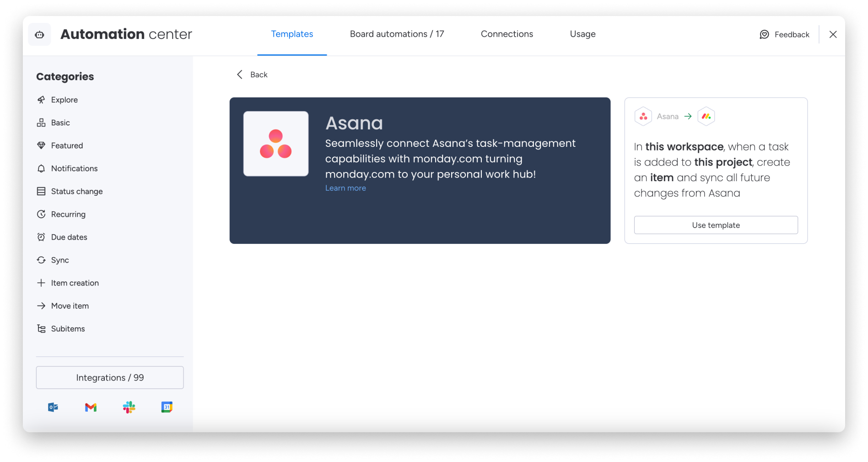Click the Notifications category label
Screen dimensions: 868x462
[75, 168]
